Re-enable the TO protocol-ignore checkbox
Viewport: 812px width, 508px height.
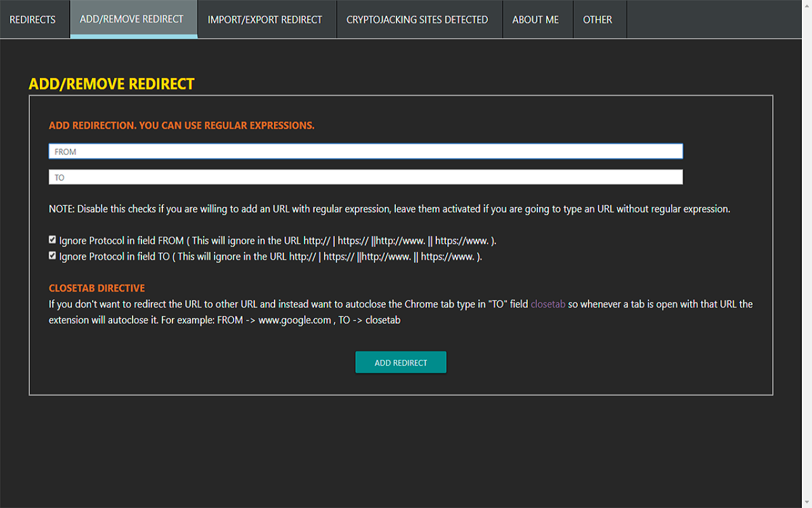point(52,255)
